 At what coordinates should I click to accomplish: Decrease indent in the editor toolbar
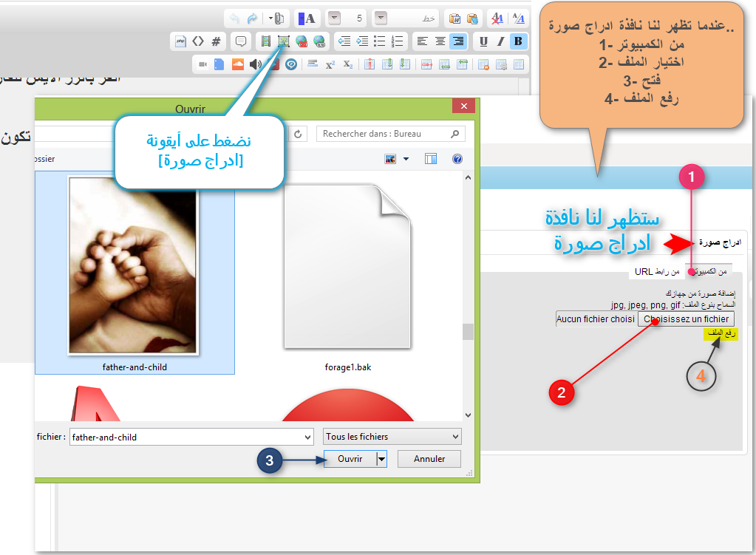click(x=344, y=41)
